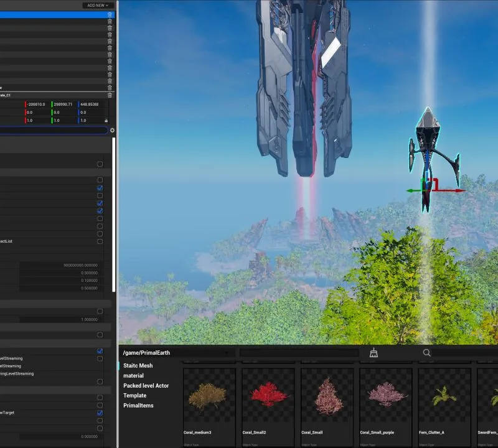Screen dimensions: 498x448
Task: Click the Coral_Small_purple asset name label
Action: tap(377, 432)
